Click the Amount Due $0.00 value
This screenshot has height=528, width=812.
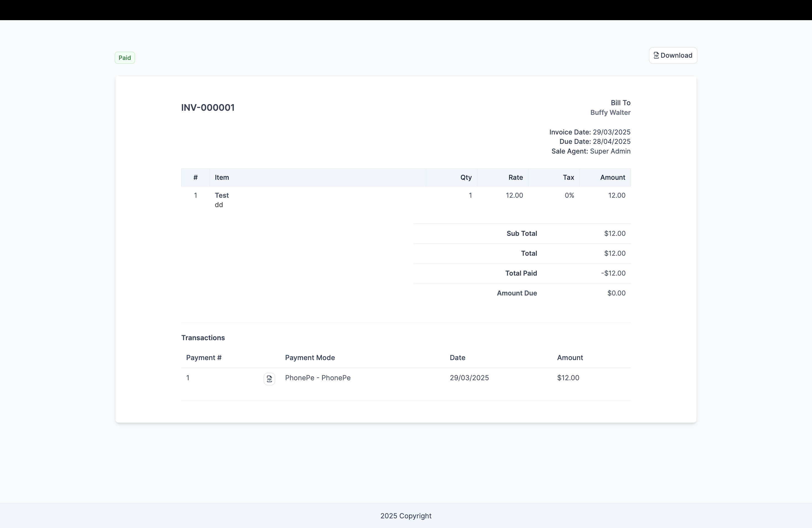pos(616,293)
